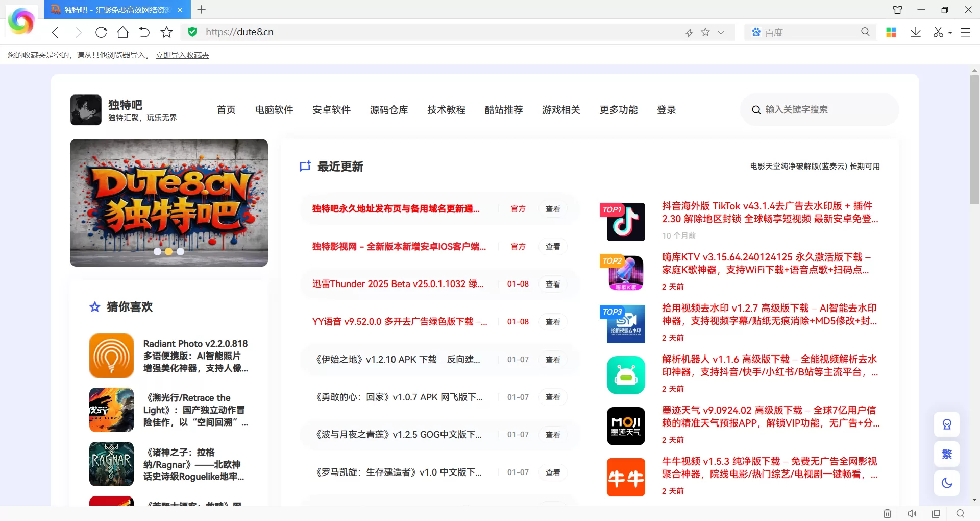The image size is (980, 521).
Task: Open the download manager icon
Action: click(x=916, y=32)
